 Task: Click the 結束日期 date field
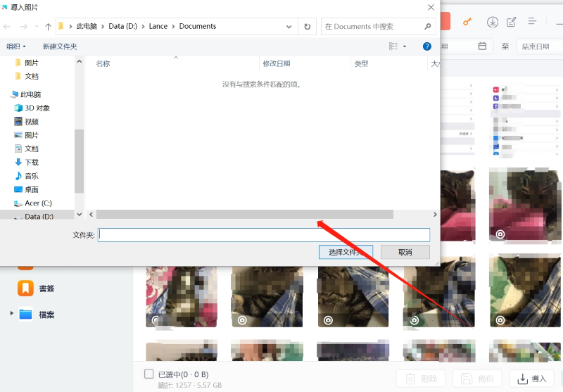click(540, 46)
